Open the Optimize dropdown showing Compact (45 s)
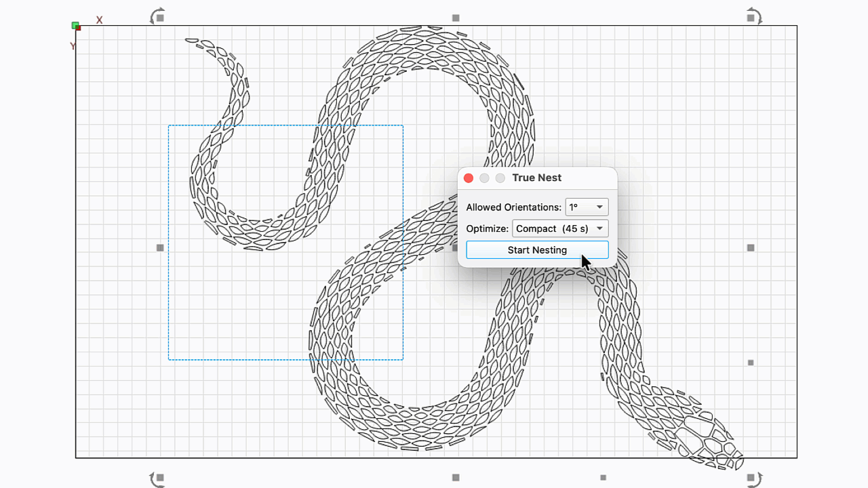Viewport: 868px width, 488px height. point(560,229)
